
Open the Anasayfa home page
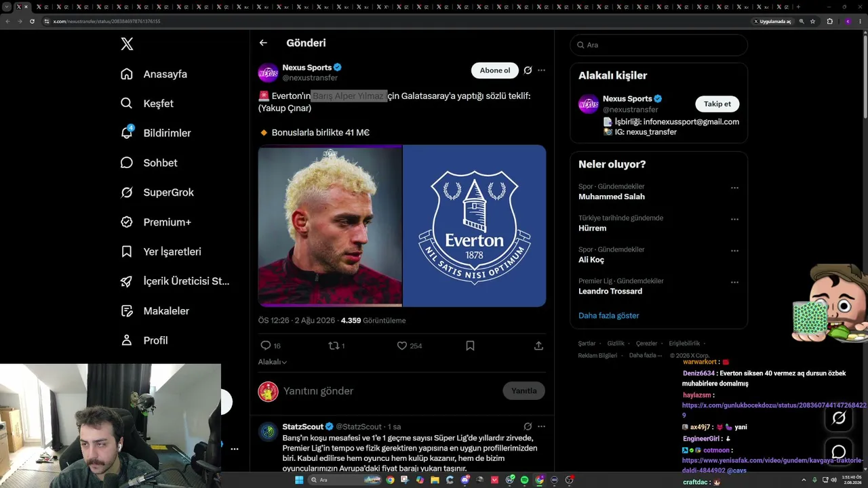[x=154, y=74]
